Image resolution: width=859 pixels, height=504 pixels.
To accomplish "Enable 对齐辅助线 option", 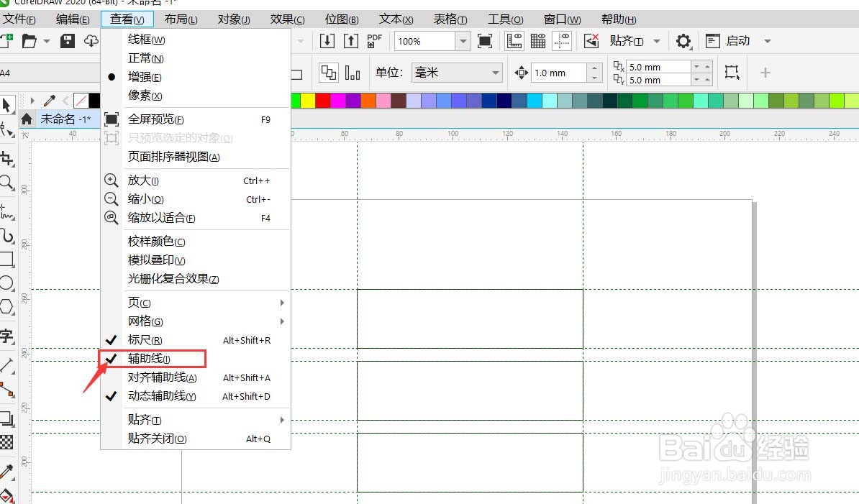I will pos(195,377).
